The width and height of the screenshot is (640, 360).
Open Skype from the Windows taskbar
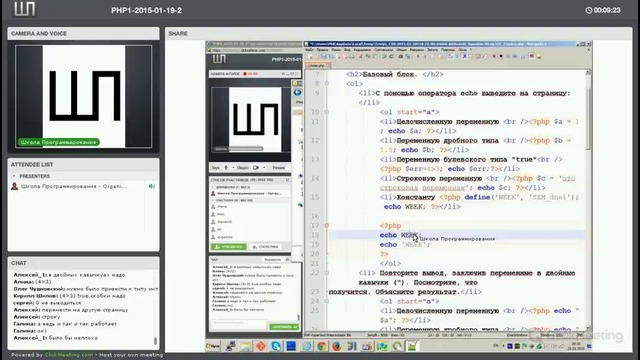tap(276, 346)
